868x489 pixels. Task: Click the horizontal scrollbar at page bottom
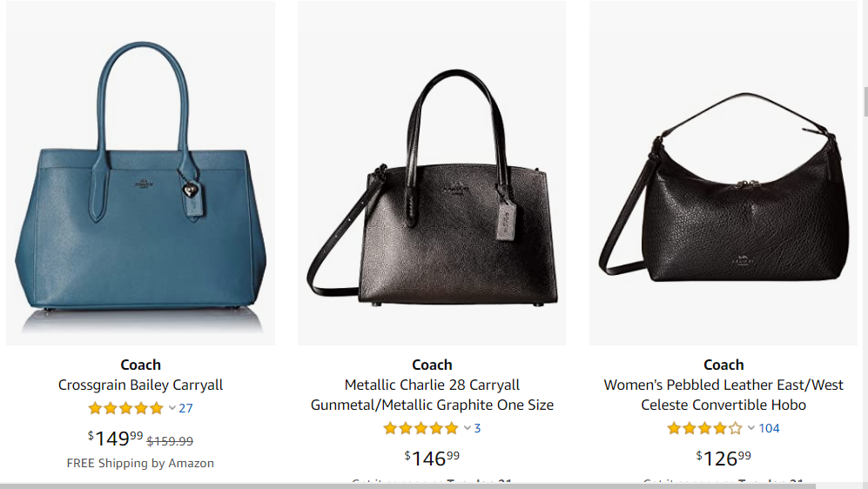(x=407, y=486)
